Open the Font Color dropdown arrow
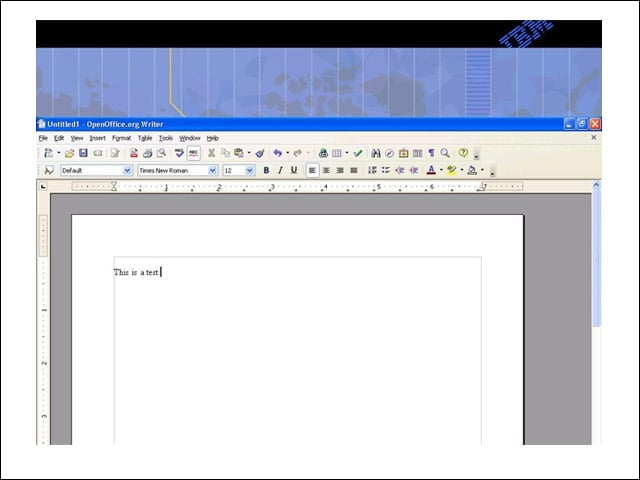This screenshot has height=480, width=640. [441, 171]
